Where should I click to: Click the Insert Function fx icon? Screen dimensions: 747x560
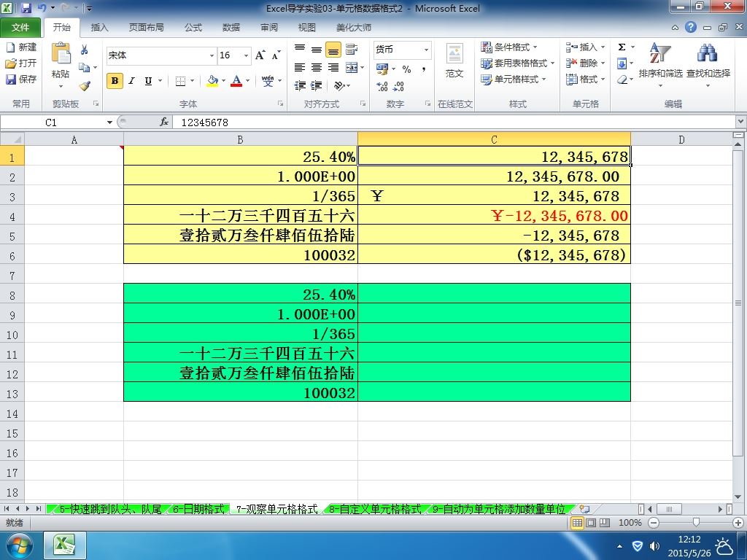click(x=164, y=122)
